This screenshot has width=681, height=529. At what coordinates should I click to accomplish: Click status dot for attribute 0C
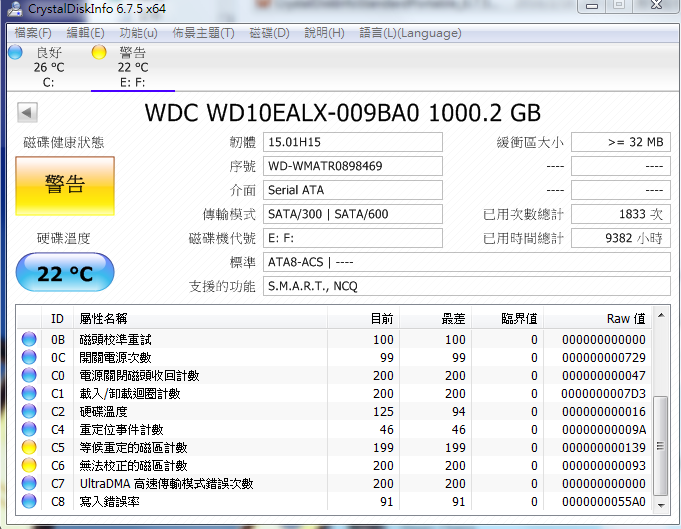pos(29,357)
